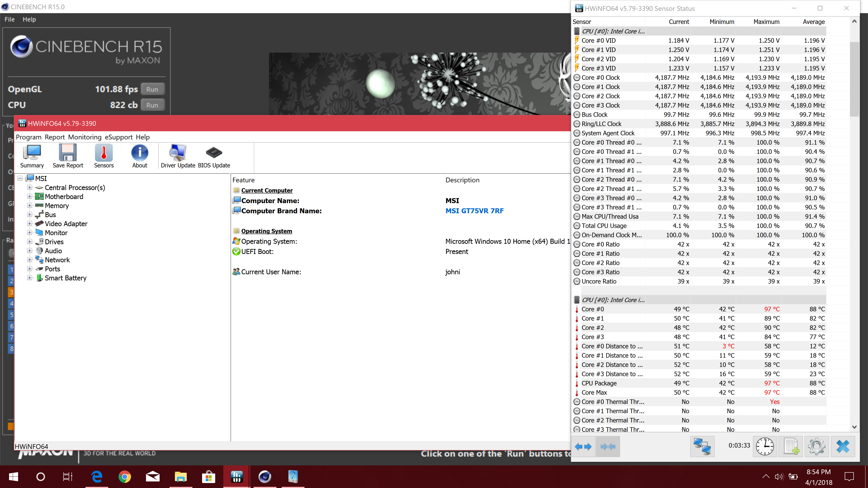Open Task View on the taskbar
This screenshot has height=488, width=868.
(x=68, y=476)
